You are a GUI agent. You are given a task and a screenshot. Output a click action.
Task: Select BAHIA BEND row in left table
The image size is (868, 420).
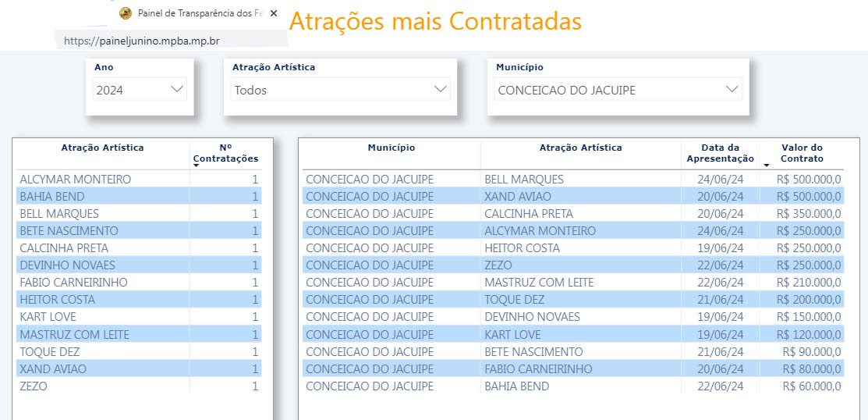138,196
